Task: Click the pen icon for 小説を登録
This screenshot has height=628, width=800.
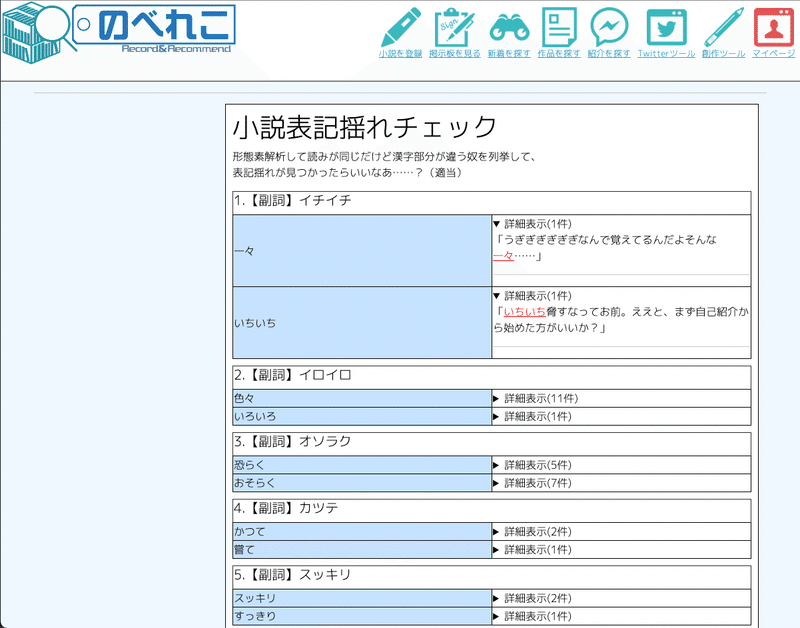Action: point(401,27)
